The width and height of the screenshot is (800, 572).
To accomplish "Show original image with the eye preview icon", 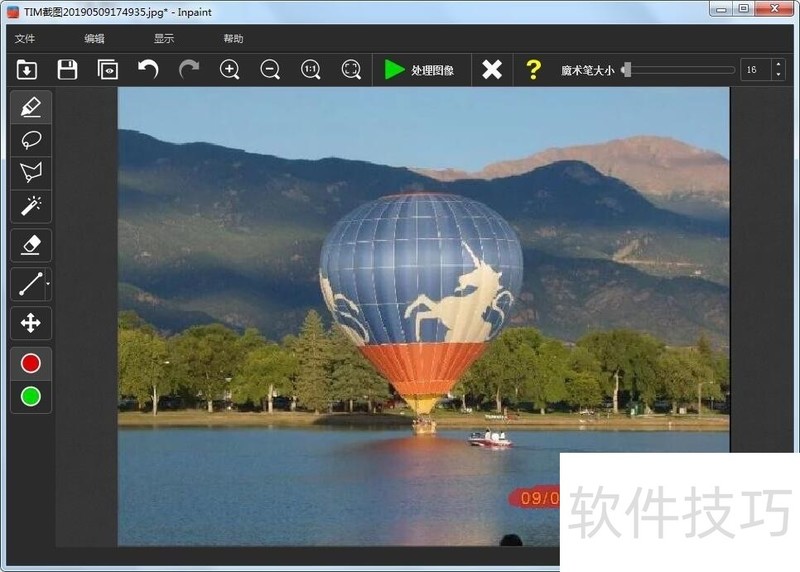I will tap(108, 69).
